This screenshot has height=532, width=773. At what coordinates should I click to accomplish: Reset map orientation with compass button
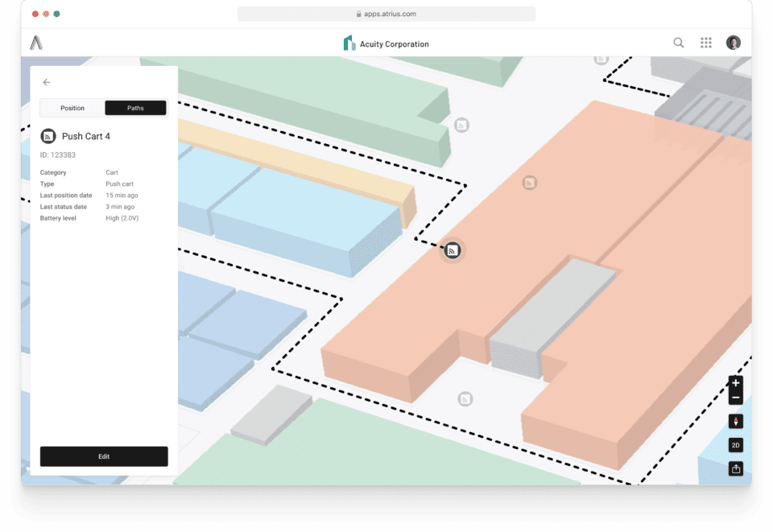[735, 422]
